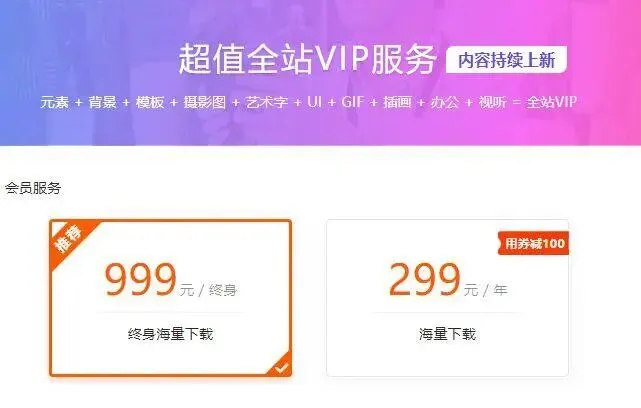Image resolution: width=641 pixels, height=408 pixels.
Task: Select the 999元/终身 lifetime plan card
Action: 170,298
